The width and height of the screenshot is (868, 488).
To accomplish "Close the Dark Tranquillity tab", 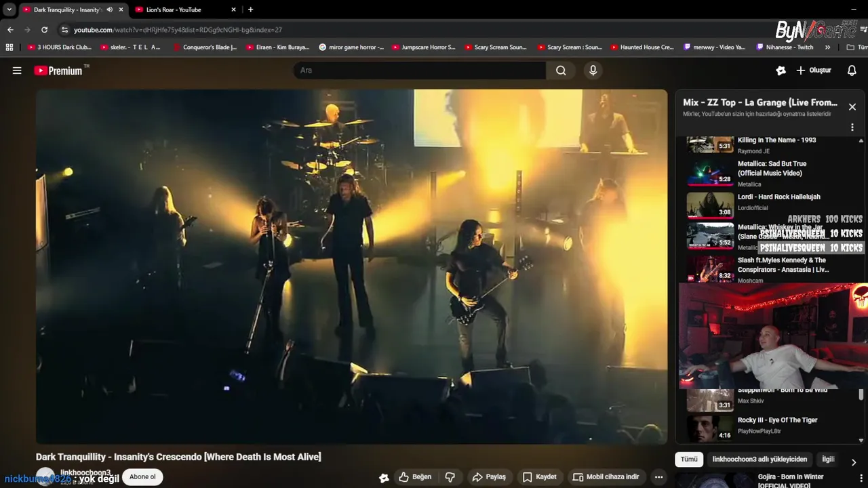I will [x=121, y=9].
